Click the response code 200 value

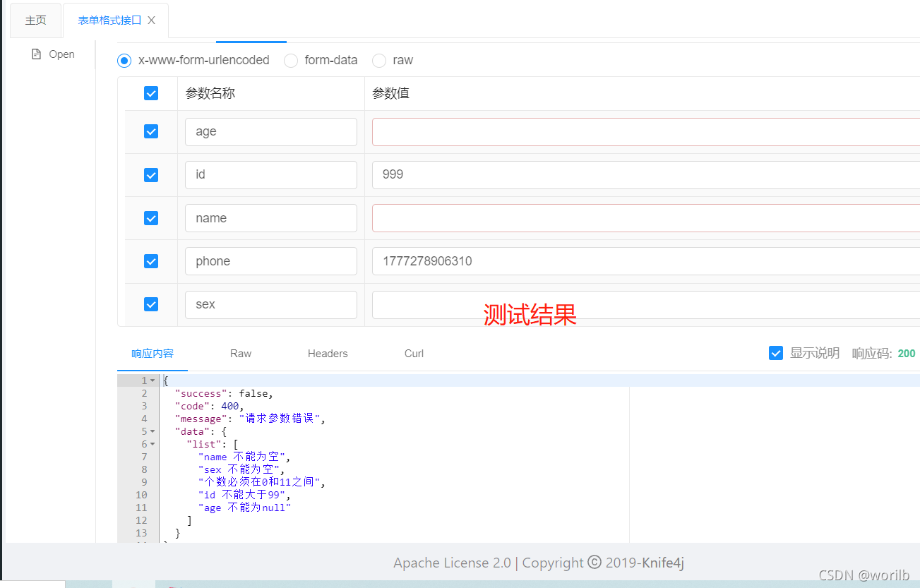click(x=907, y=354)
